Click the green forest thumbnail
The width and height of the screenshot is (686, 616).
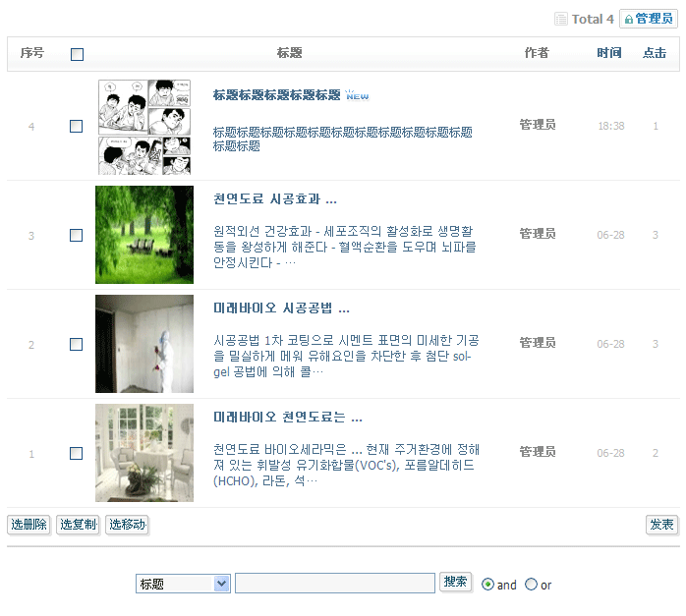(144, 235)
